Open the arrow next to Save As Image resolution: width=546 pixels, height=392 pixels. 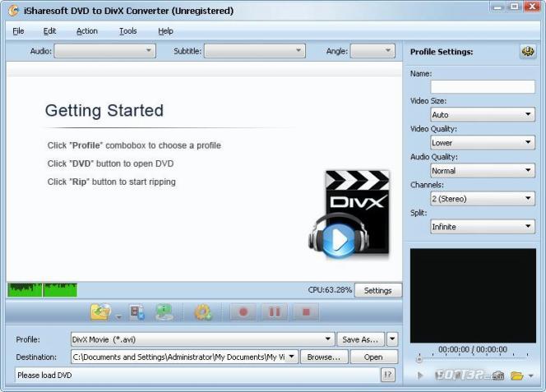coord(392,339)
